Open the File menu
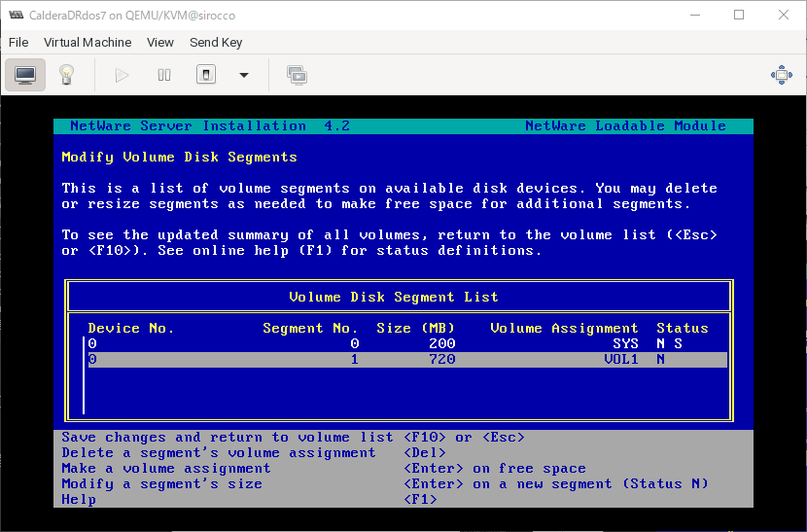This screenshot has height=532, width=807. [18, 42]
